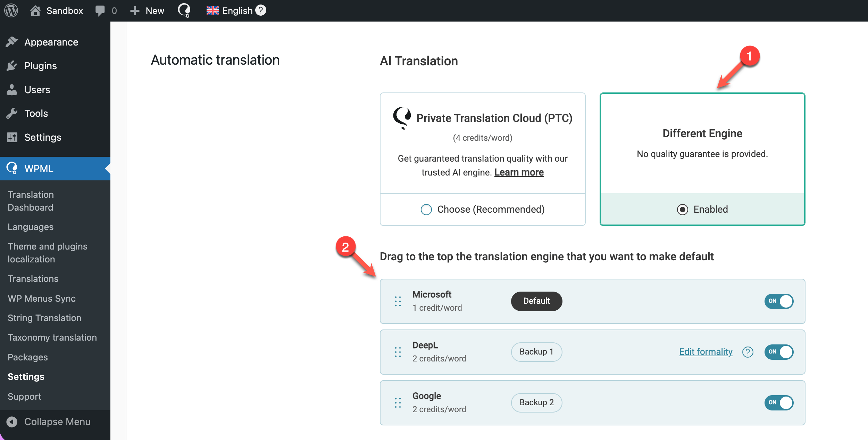This screenshot has height=440, width=868.
Task: Click the DeepL engine drag handle
Action: point(398,352)
